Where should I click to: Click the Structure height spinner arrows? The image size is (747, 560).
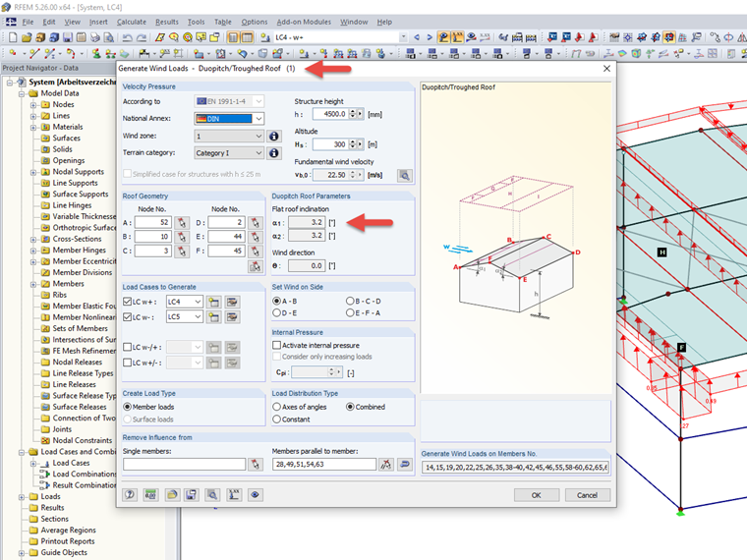[353, 114]
